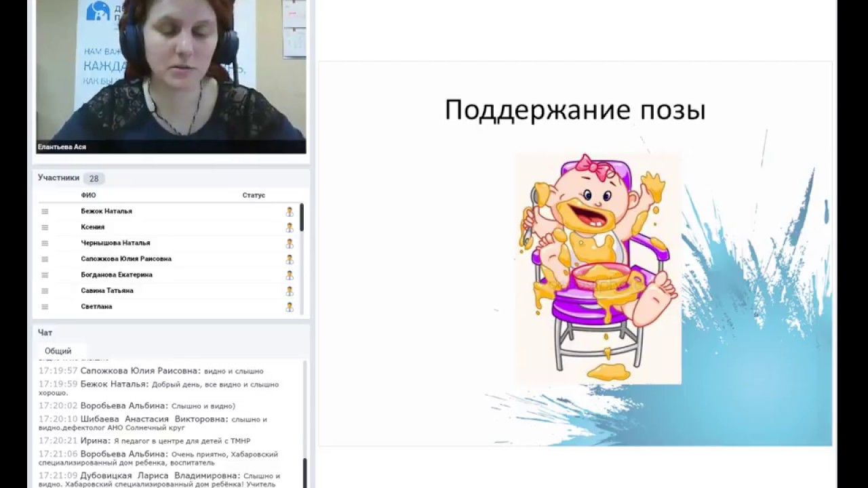The width and height of the screenshot is (868, 488).
Task: Click the Статус column header
Action: coord(254,195)
